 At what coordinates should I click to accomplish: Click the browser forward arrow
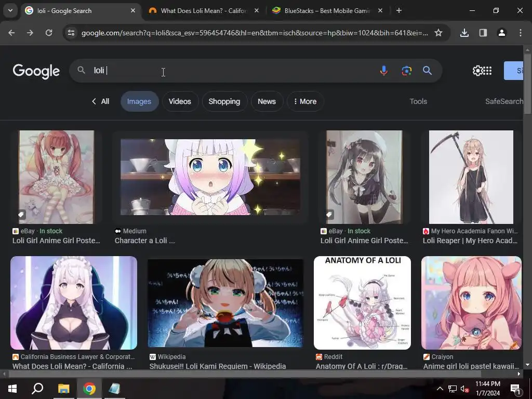(x=30, y=33)
